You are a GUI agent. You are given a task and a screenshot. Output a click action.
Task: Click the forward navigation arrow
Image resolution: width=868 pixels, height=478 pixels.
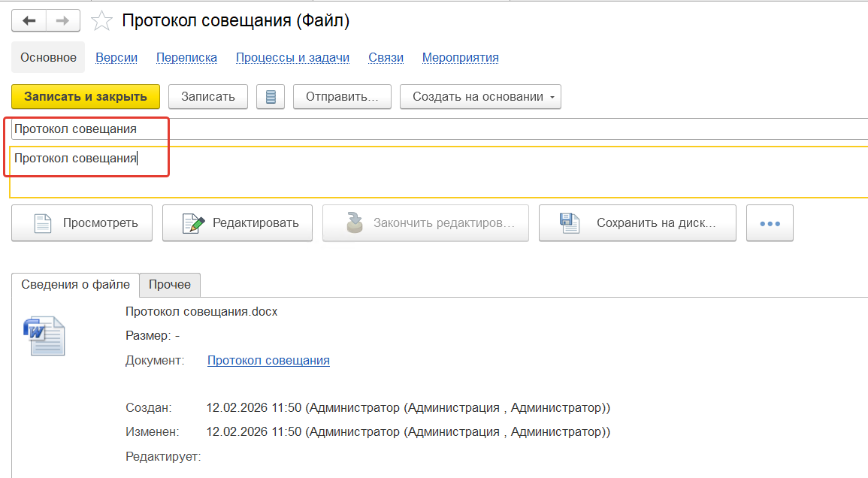(62, 21)
